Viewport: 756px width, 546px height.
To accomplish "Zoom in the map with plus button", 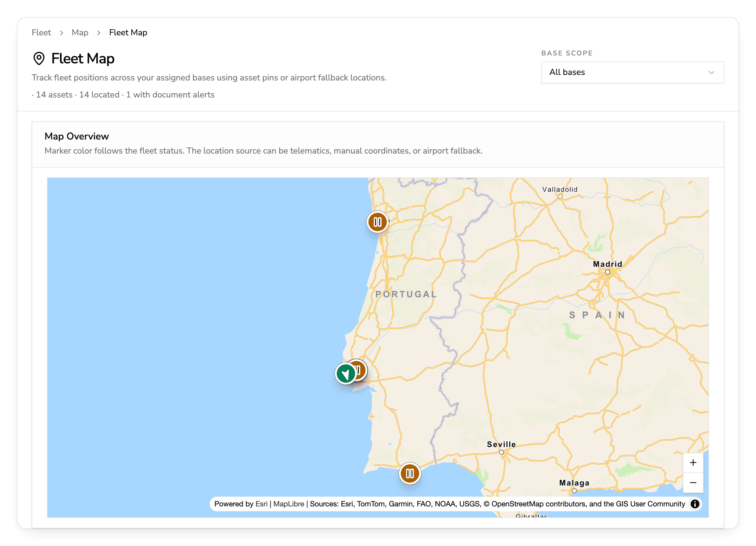I will [x=693, y=463].
